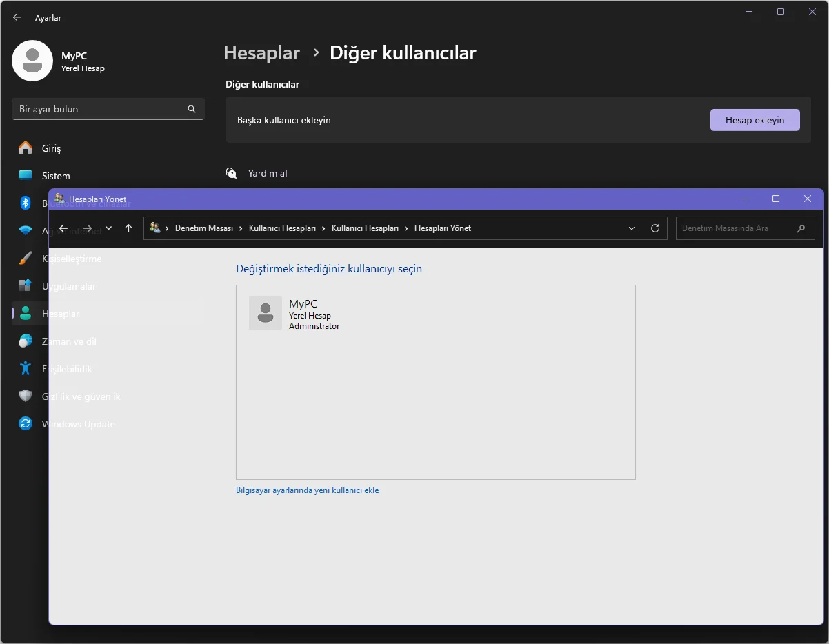Refresh the Hesapları Yönet page

[655, 228]
